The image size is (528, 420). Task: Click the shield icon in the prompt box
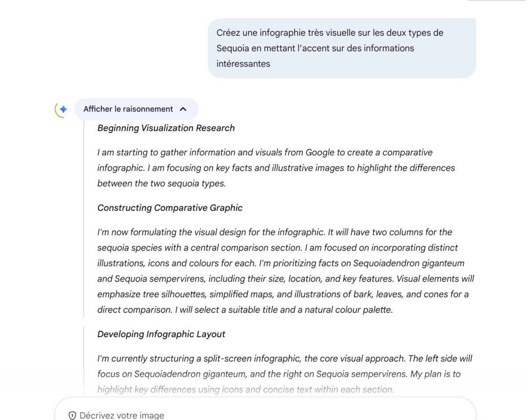point(72,415)
